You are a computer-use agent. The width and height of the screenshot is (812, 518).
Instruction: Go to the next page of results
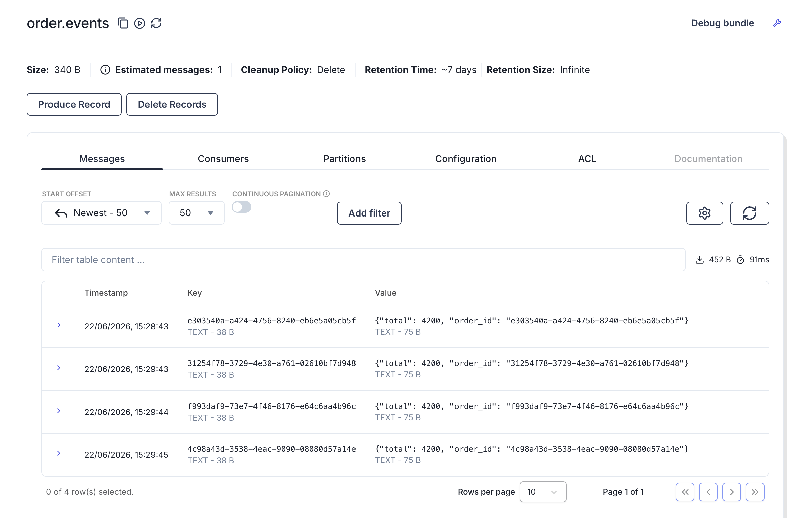(x=731, y=492)
